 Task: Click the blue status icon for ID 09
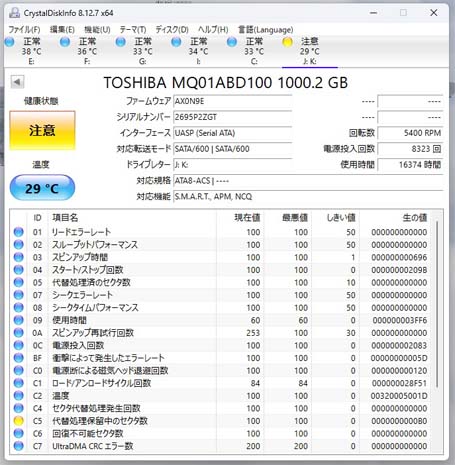19,320
